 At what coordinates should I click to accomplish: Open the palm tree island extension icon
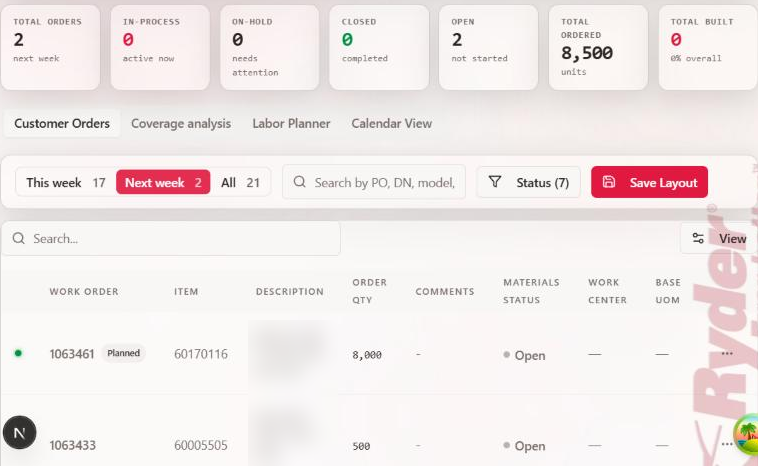click(746, 433)
